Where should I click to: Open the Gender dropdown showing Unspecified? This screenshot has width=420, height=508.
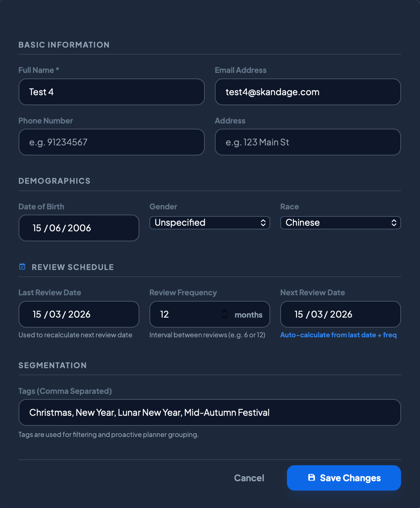pyautogui.click(x=210, y=222)
